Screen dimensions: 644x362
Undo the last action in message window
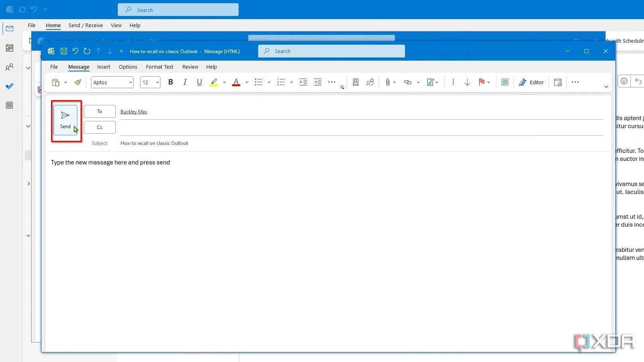point(75,51)
